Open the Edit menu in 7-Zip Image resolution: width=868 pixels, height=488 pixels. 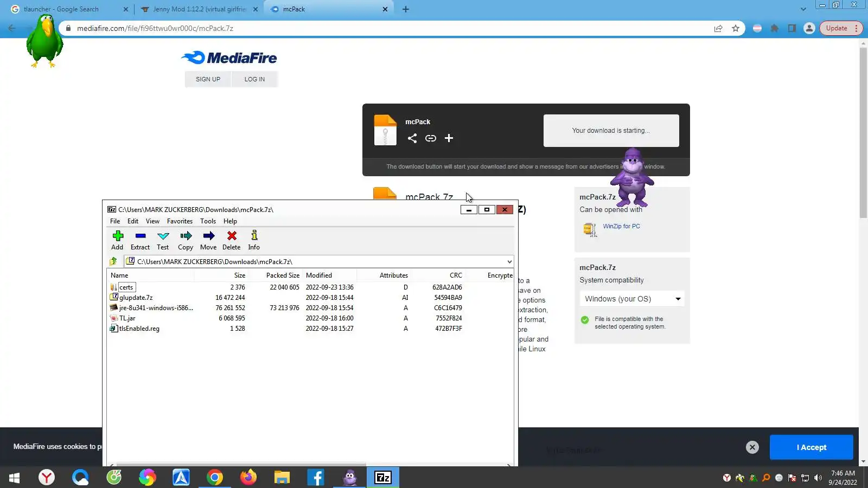tap(133, 221)
